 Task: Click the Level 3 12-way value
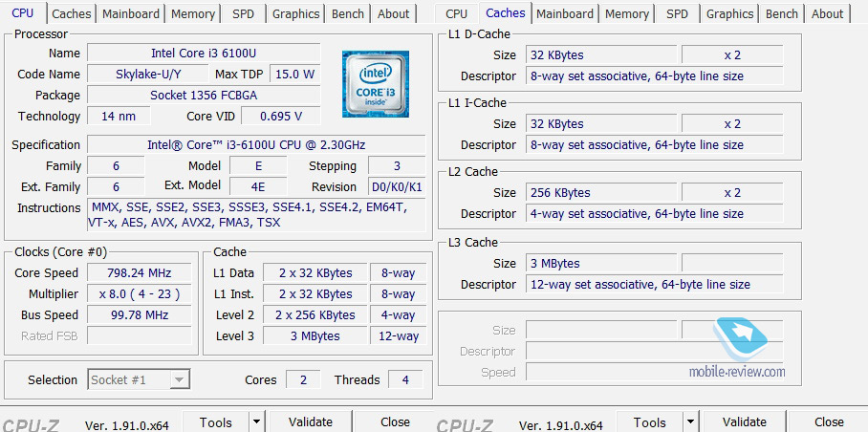tap(398, 335)
